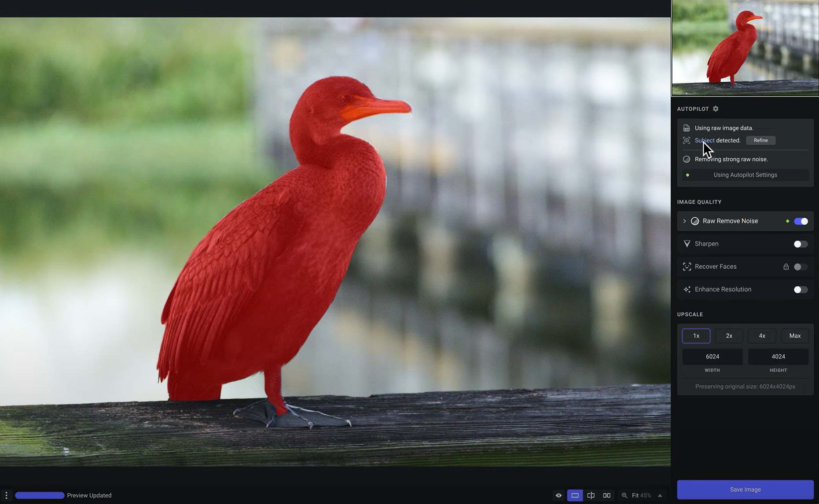
Task: Expand Raw Remove Noise settings chevron
Action: (684, 221)
